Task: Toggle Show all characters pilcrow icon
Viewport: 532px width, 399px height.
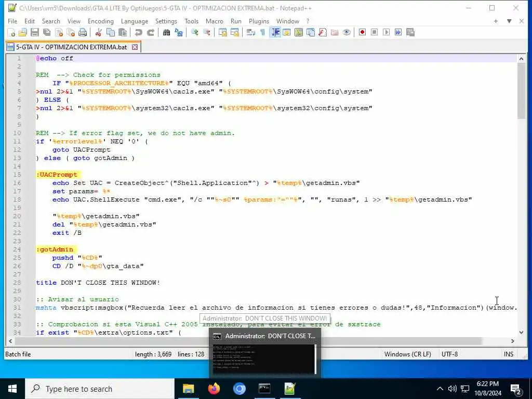Action: 262,32
